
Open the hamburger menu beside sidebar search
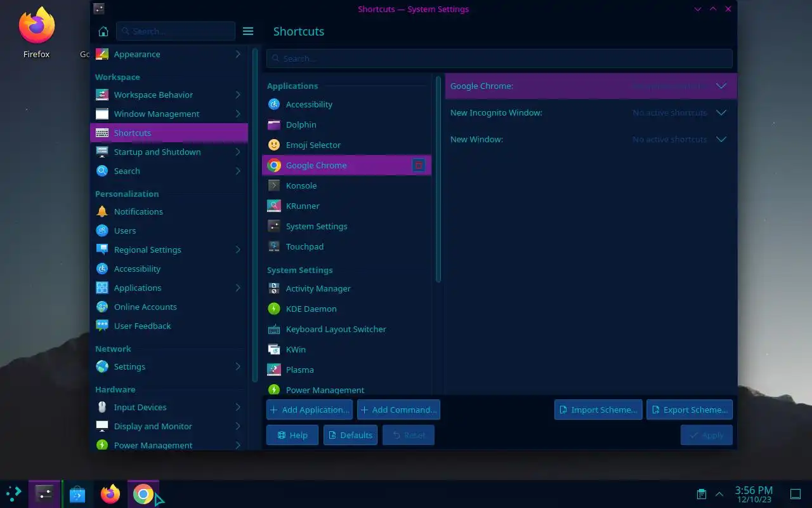pos(248,31)
